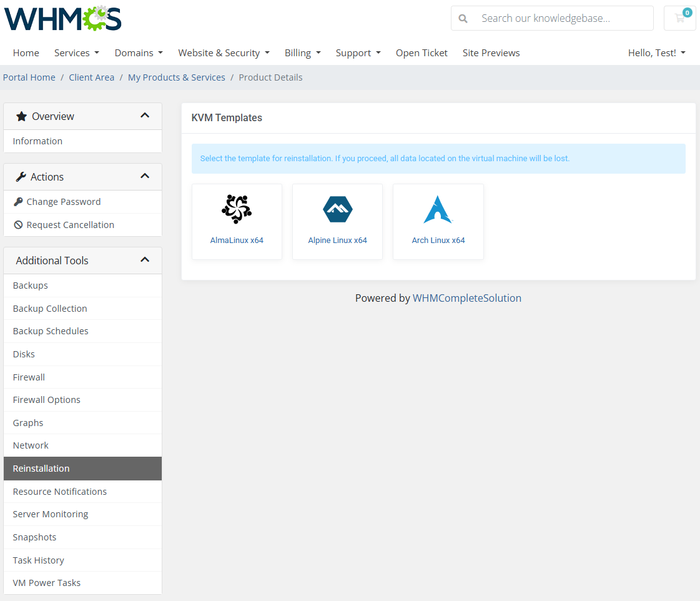Click the WHMCS logo
This screenshot has height=601, width=700.
click(62, 18)
